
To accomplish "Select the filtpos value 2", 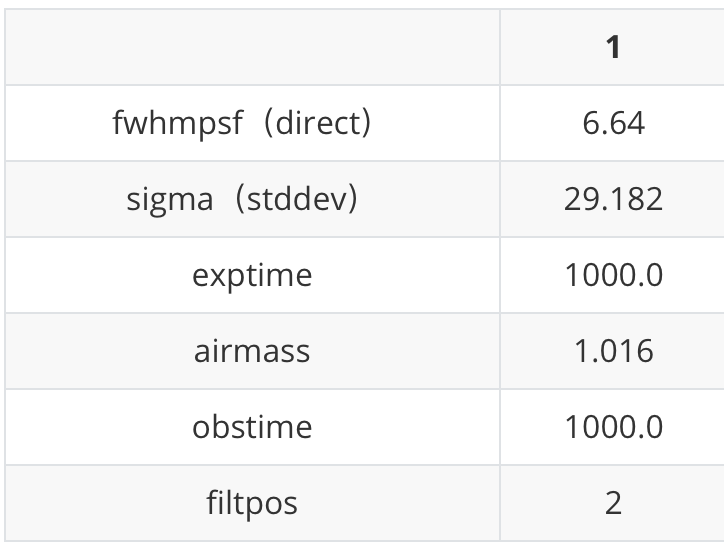I will point(613,502).
